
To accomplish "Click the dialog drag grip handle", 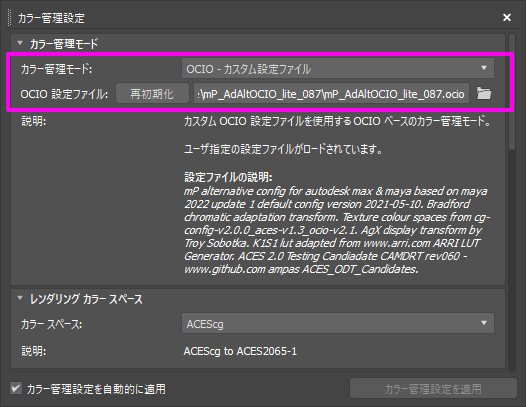I will click(9, 18).
